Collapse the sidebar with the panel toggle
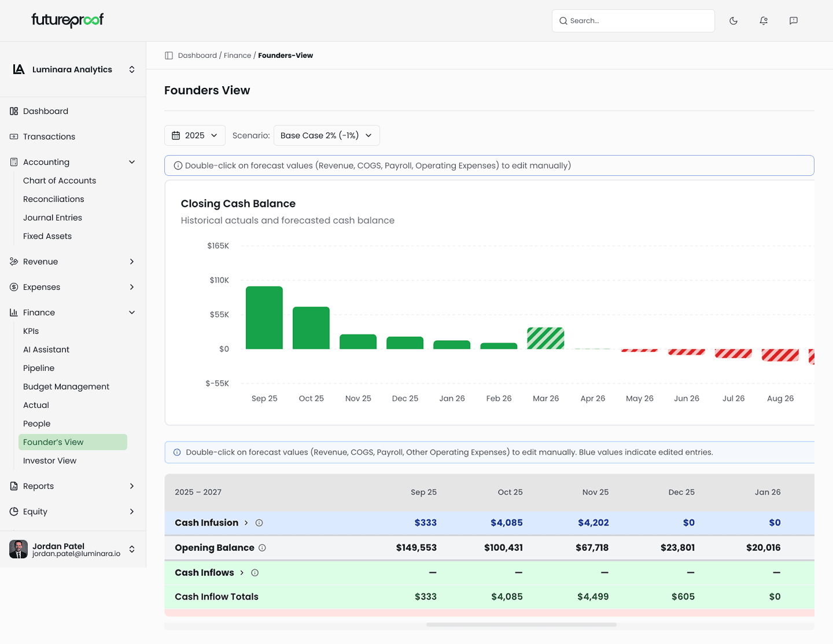The image size is (833, 644). coord(168,55)
